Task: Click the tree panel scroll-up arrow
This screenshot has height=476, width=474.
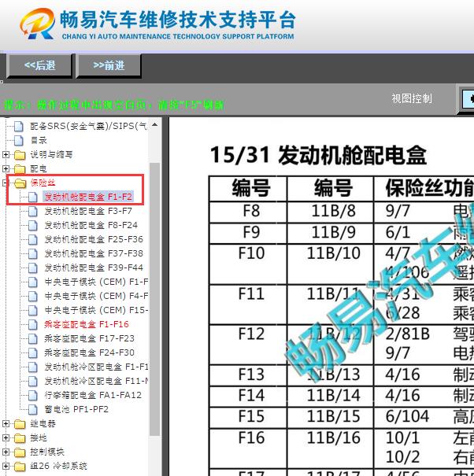Action: point(154,125)
